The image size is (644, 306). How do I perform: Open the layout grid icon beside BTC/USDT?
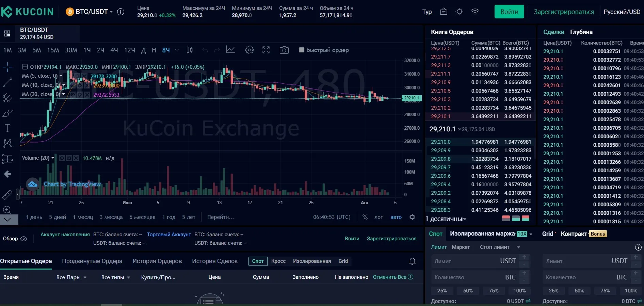point(7,34)
